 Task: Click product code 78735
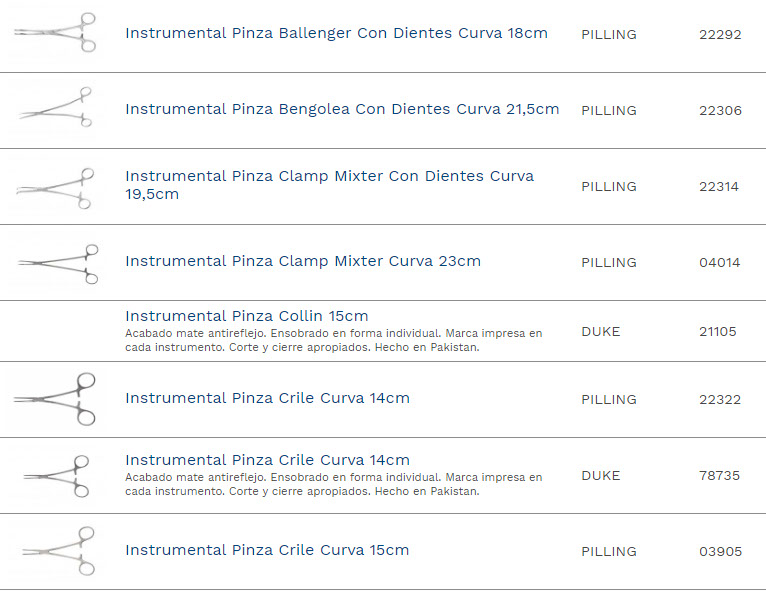click(719, 475)
